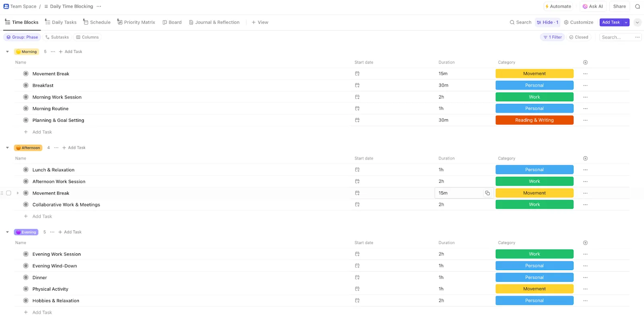Viewport: 644px width, 328px height.
Task: Click the ellipsis menu on Dinner row
Action: click(x=585, y=277)
